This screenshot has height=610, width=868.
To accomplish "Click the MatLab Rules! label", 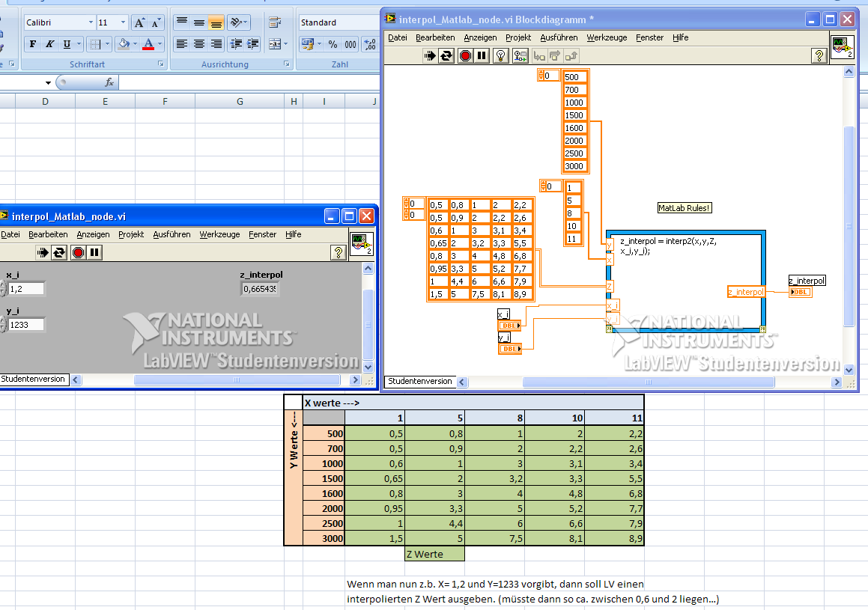I will pos(684,208).
